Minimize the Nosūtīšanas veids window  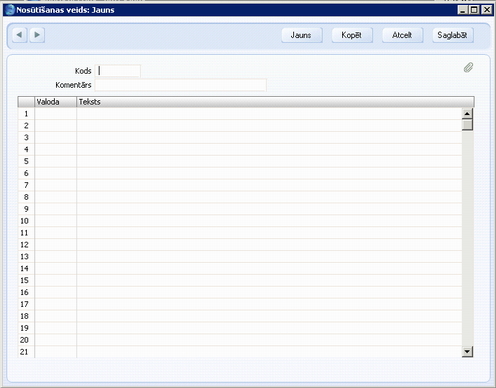(462, 10)
